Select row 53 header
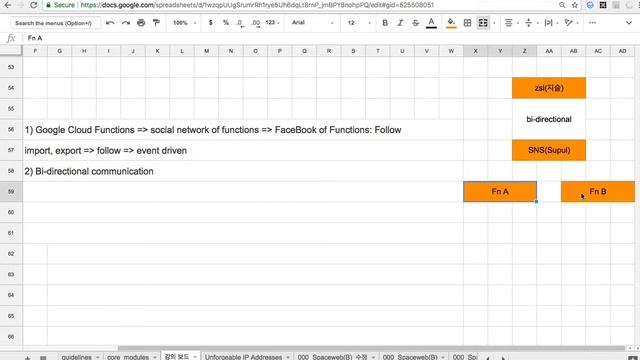The image size is (640, 360). [x=11, y=67]
